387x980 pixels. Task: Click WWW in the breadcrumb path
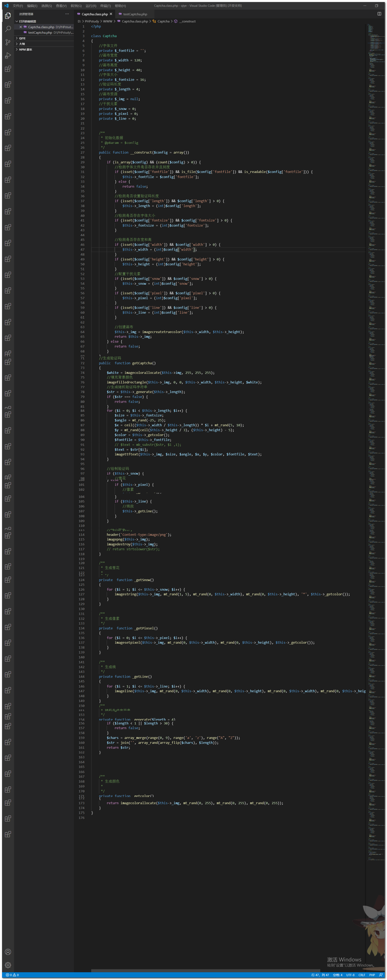[x=108, y=21]
